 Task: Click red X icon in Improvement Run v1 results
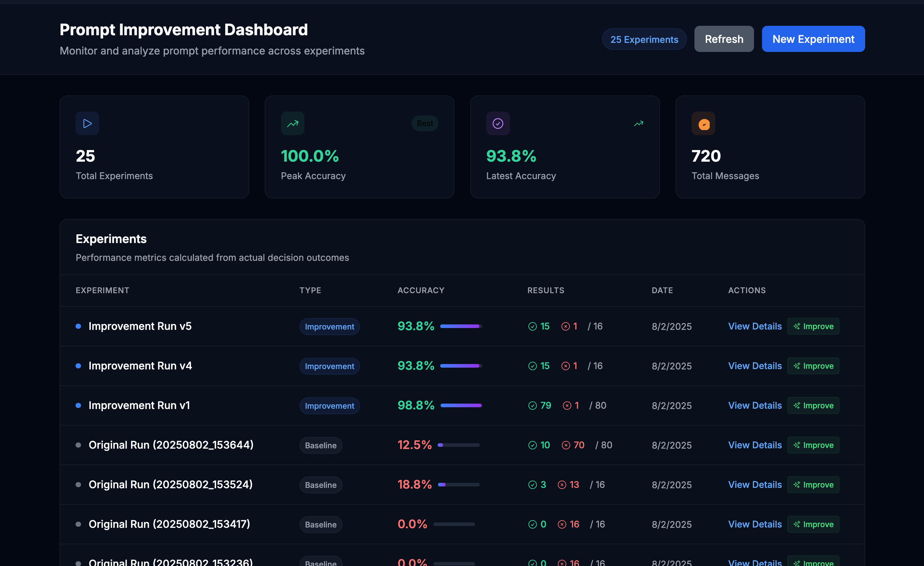coord(567,405)
